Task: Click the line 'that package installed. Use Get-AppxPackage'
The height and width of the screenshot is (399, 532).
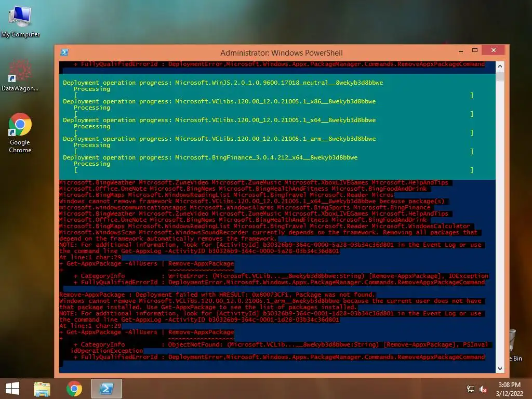Action: coord(208,308)
